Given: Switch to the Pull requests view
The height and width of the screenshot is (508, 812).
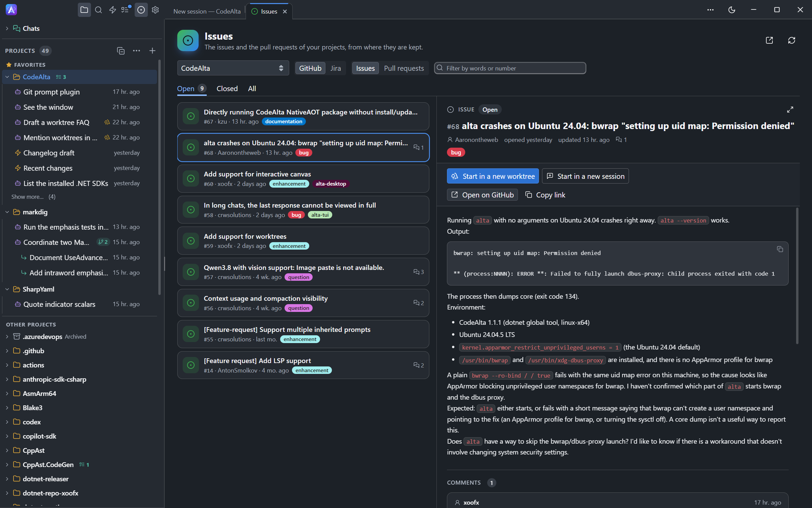Looking at the screenshot, I should pyautogui.click(x=404, y=68).
